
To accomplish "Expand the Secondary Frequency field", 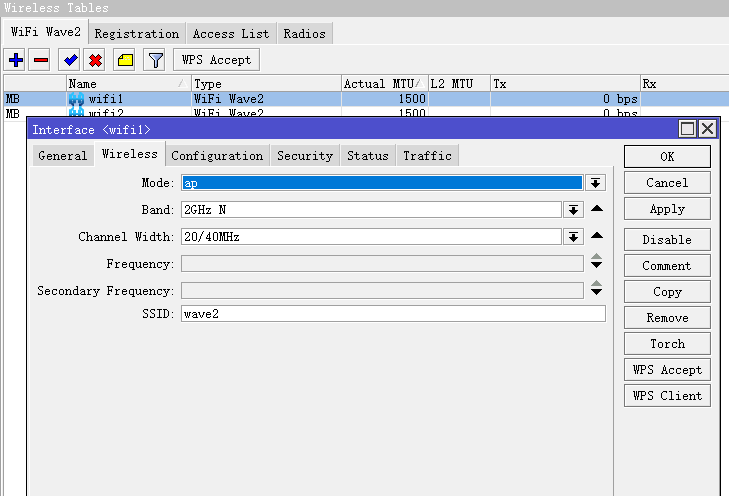I will click(x=597, y=290).
